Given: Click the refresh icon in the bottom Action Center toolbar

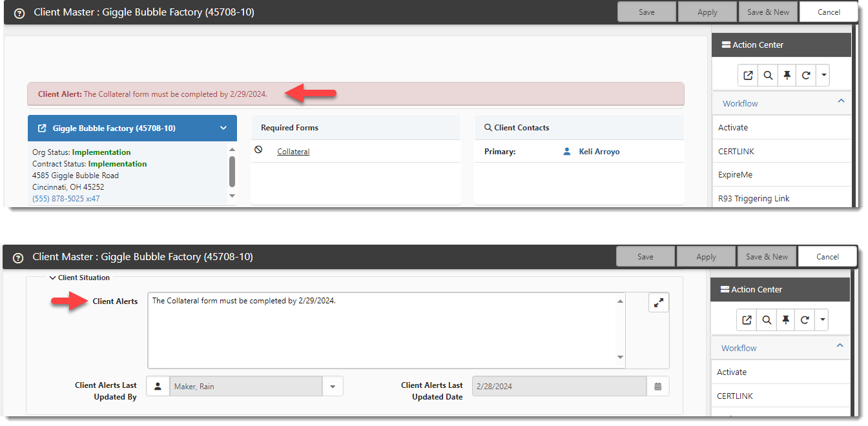Looking at the screenshot, I should tap(805, 320).
